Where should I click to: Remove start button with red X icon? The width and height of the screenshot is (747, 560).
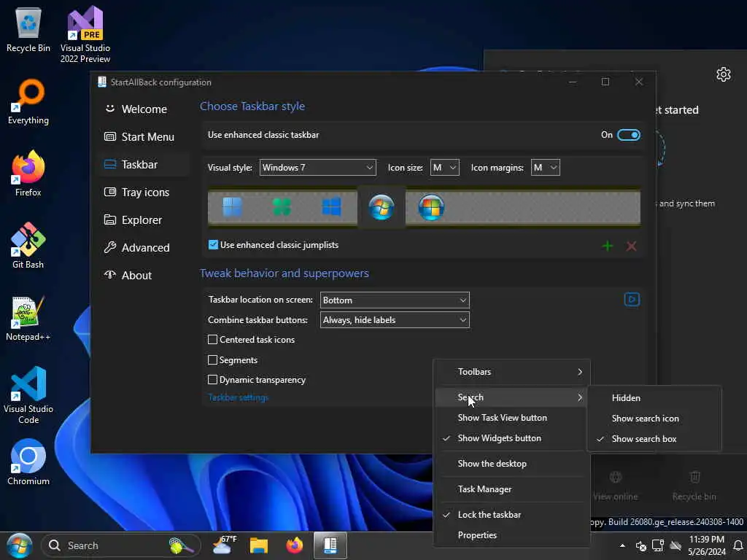coord(631,246)
